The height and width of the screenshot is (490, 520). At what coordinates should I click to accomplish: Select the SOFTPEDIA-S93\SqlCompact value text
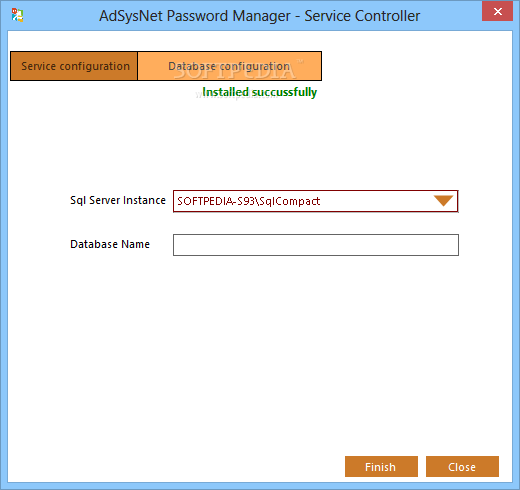[249, 201]
